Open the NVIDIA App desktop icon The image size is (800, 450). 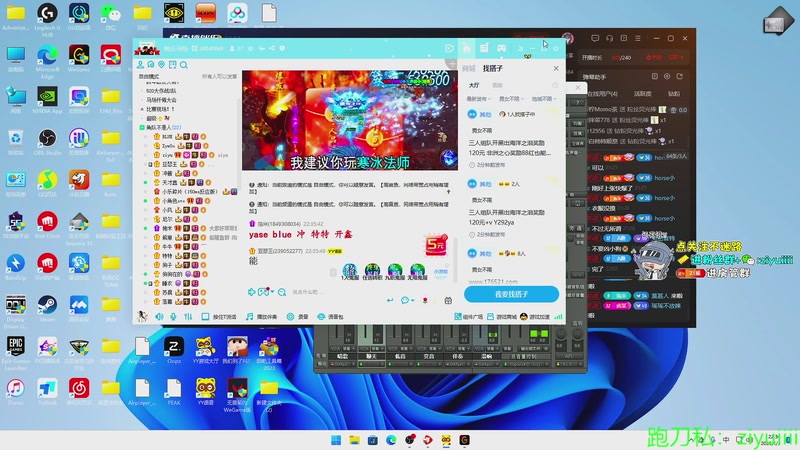tap(47, 100)
